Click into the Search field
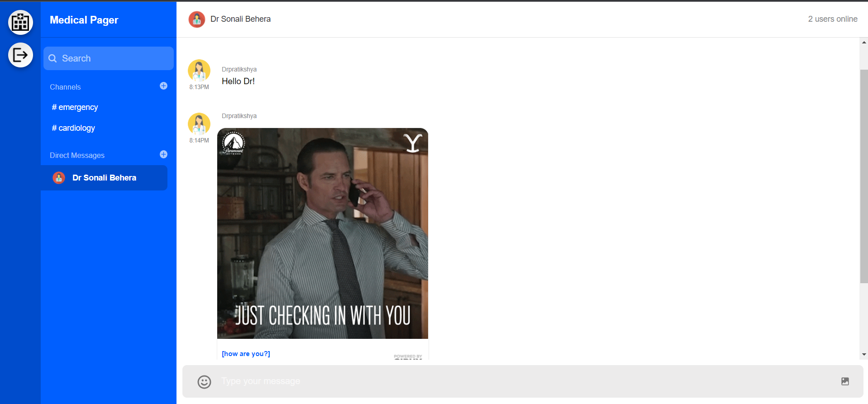This screenshot has height=404, width=868. 109,58
